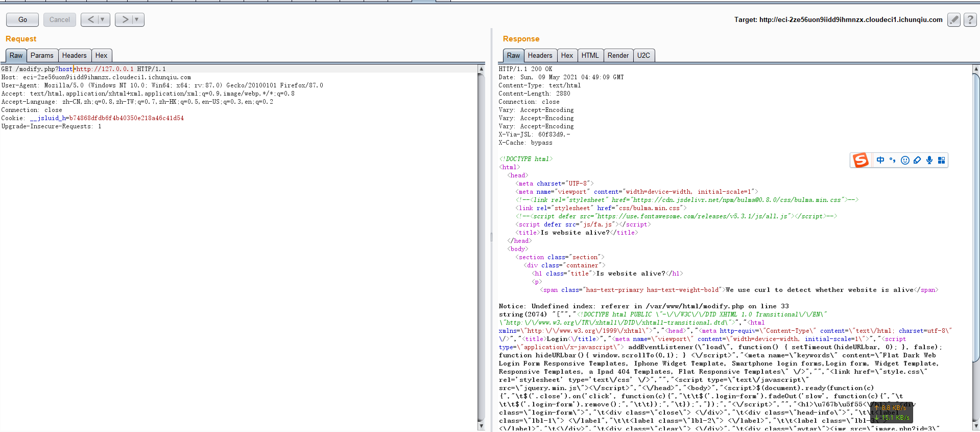Click the commented fontawesome all.js script line

tap(676, 216)
